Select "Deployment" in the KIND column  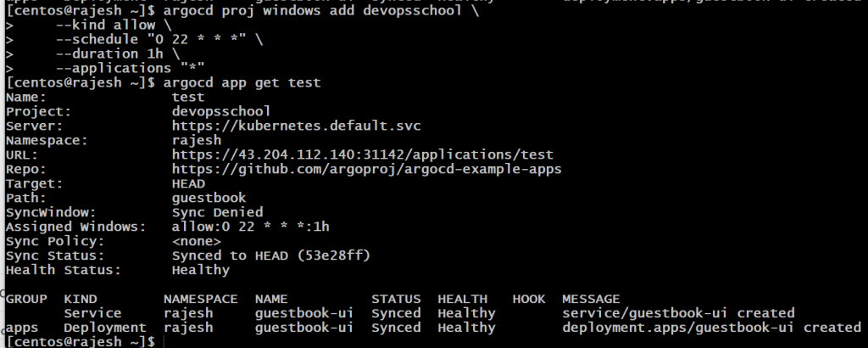pyautogui.click(x=105, y=328)
